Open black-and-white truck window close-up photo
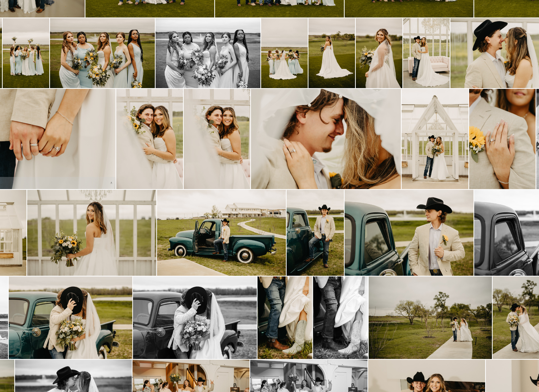This screenshot has width=539, height=392. [x=506, y=233]
